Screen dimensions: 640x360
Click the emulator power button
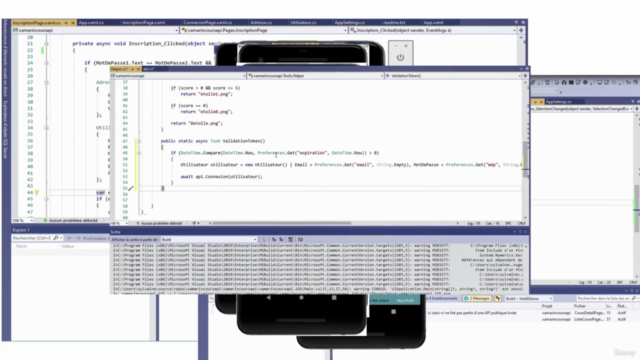400,58
